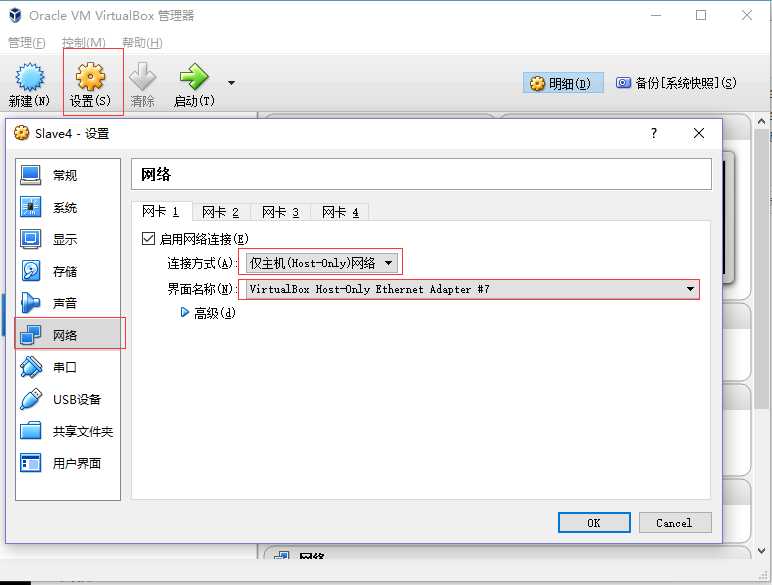Click the main window vertical scrollbar thumb

762,269
